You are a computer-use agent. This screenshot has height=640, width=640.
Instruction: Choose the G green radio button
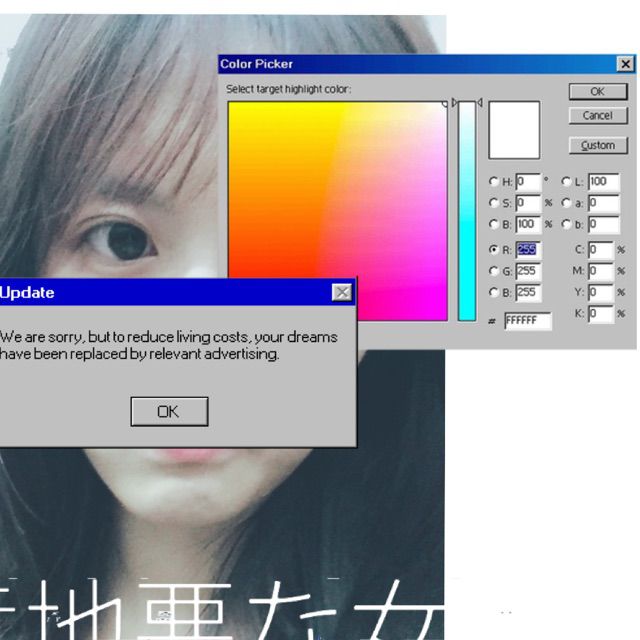pyautogui.click(x=494, y=271)
